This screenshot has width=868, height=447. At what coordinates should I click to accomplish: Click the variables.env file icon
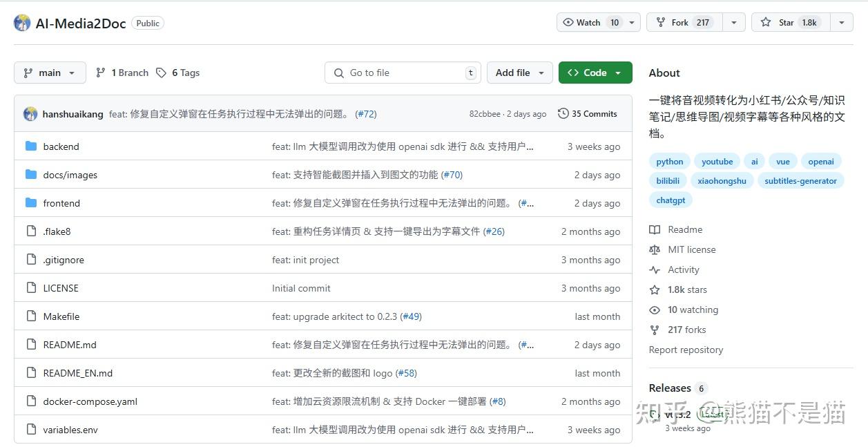[x=31, y=429]
